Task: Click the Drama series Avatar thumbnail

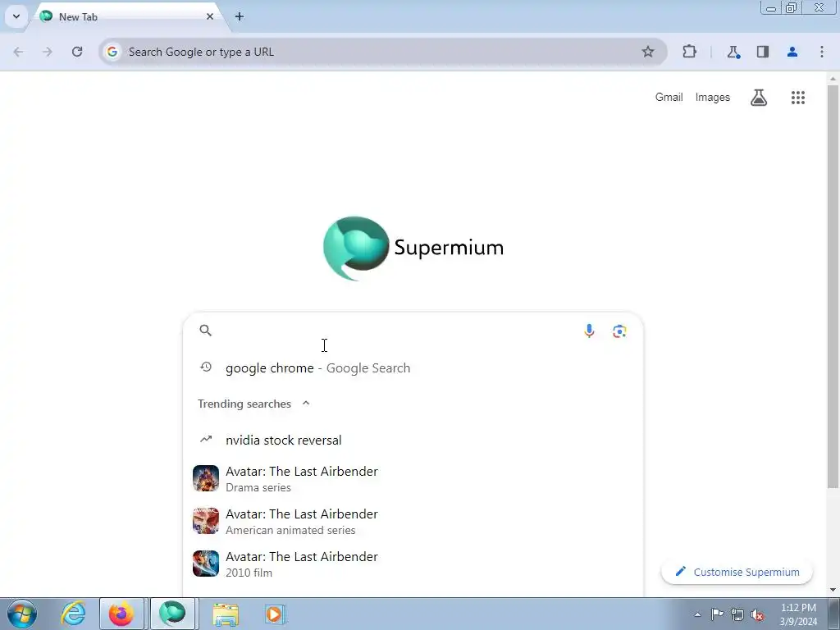Action: (x=206, y=478)
